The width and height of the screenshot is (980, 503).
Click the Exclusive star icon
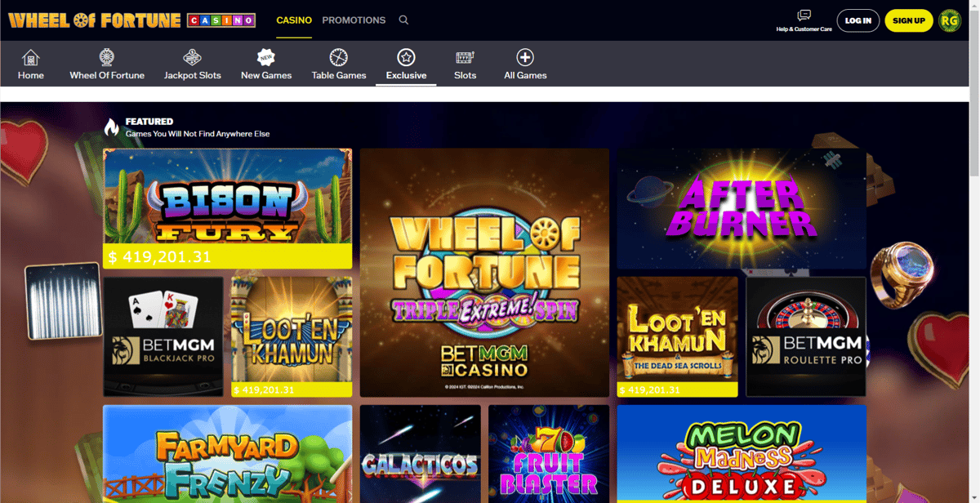point(406,58)
